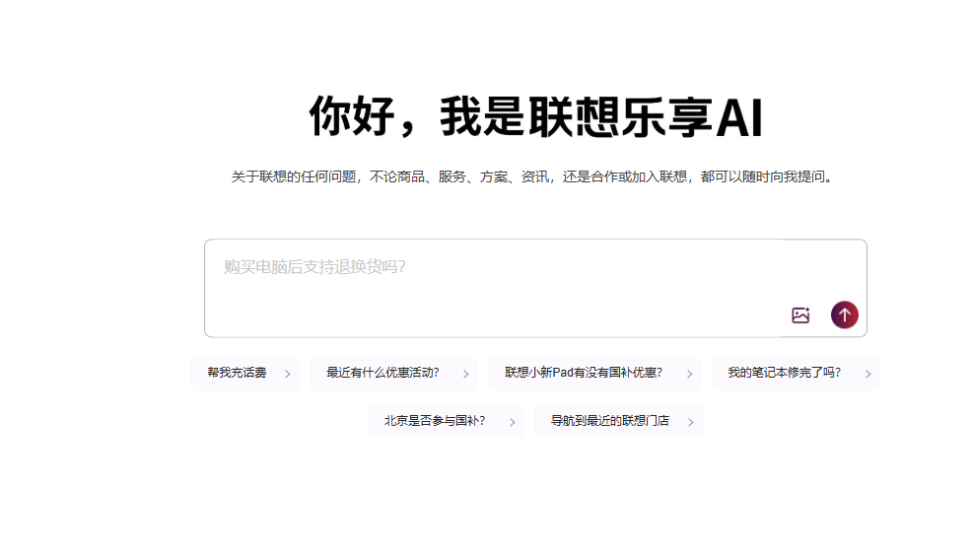Open 导航到最近的联想门店 suggestion

point(618,422)
